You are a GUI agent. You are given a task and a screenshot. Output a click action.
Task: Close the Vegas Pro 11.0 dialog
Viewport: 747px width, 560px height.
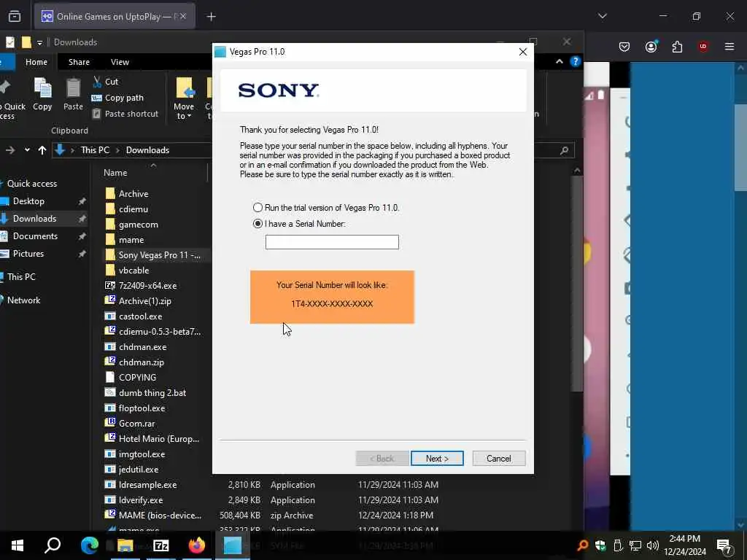pyautogui.click(x=522, y=52)
